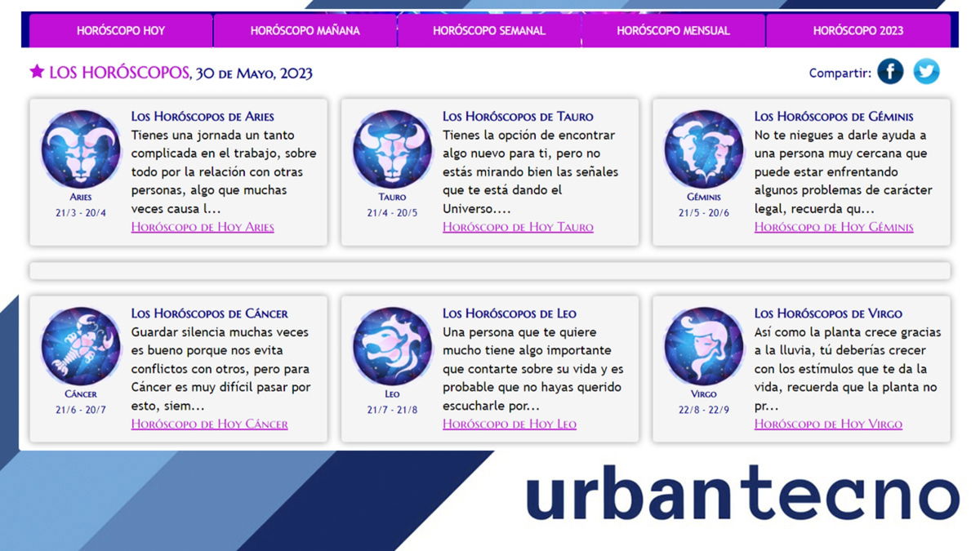The image size is (980, 551).
Task: Follow the Horóscopo de Hoy Virgo link
Action: pos(830,424)
